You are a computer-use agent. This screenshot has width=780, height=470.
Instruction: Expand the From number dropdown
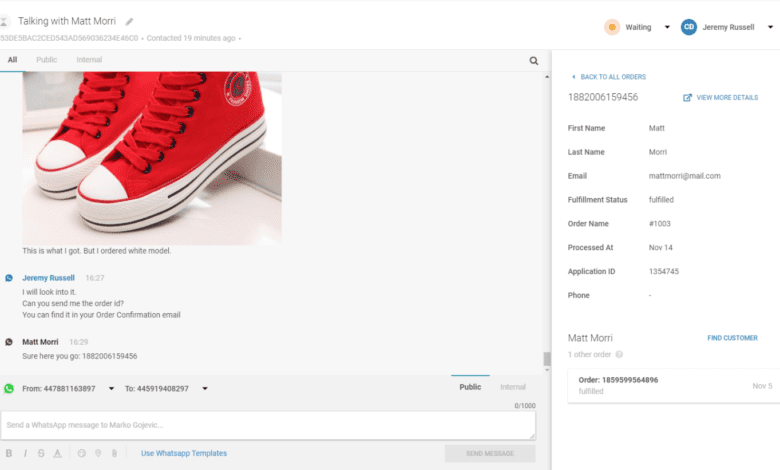click(x=111, y=388)
